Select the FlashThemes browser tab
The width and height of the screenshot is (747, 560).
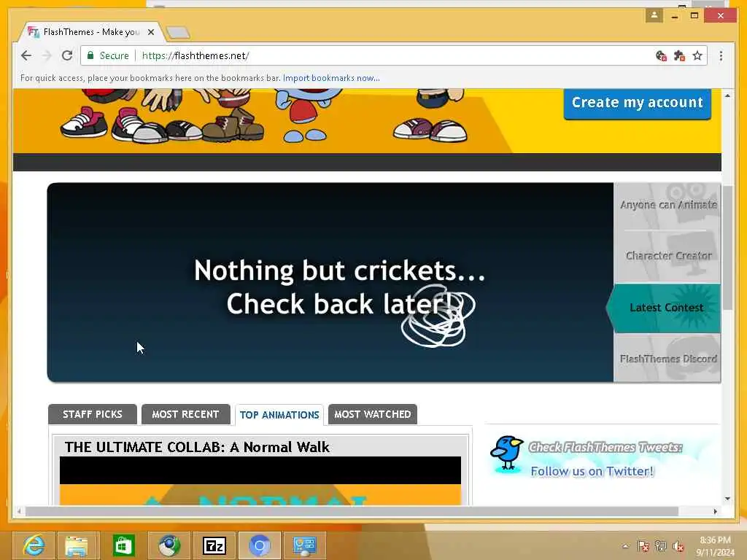pyautogui.click(x=90, y=32)
